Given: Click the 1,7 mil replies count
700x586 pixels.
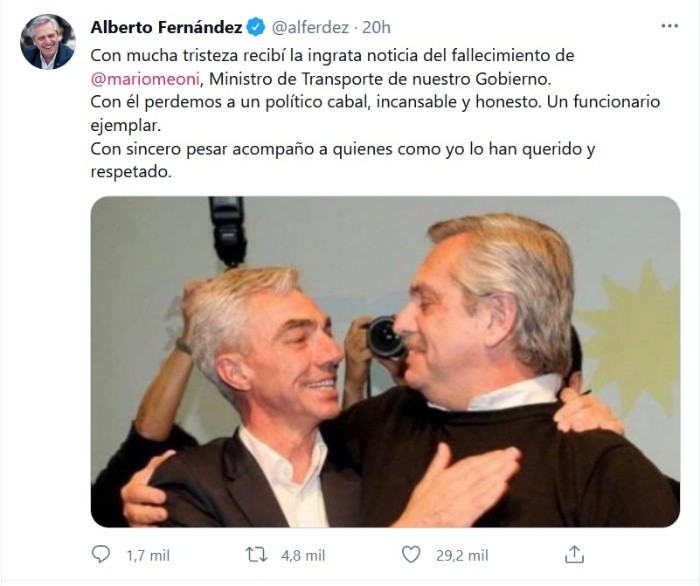Looking at the screenshot, I should pyautogui.click(x=148, y=556).
